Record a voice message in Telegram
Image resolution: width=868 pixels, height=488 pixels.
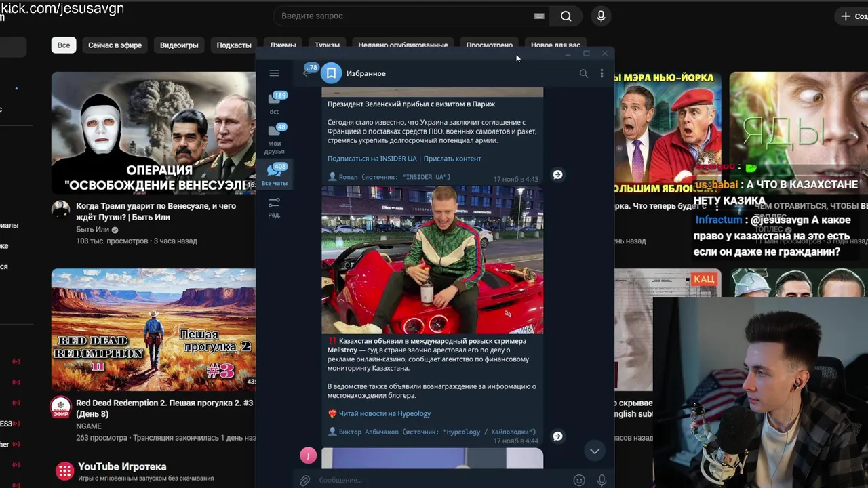601,480
